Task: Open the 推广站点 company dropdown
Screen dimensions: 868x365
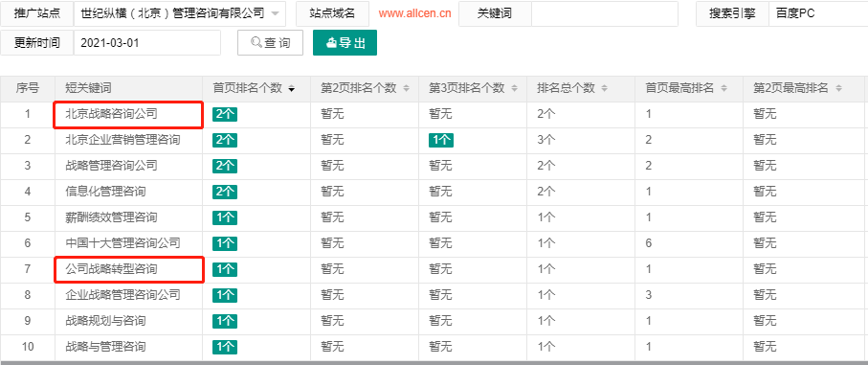Action: (180, 13)
